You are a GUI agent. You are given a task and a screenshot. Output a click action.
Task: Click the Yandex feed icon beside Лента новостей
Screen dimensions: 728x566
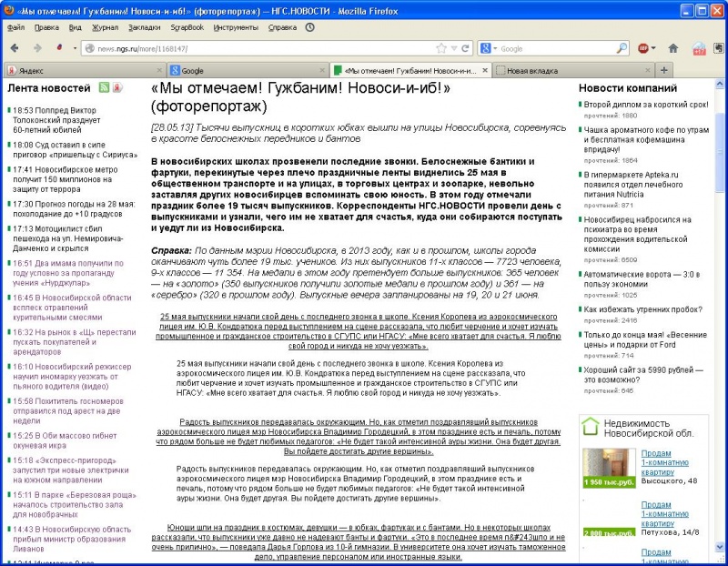(x=117, y=88)
